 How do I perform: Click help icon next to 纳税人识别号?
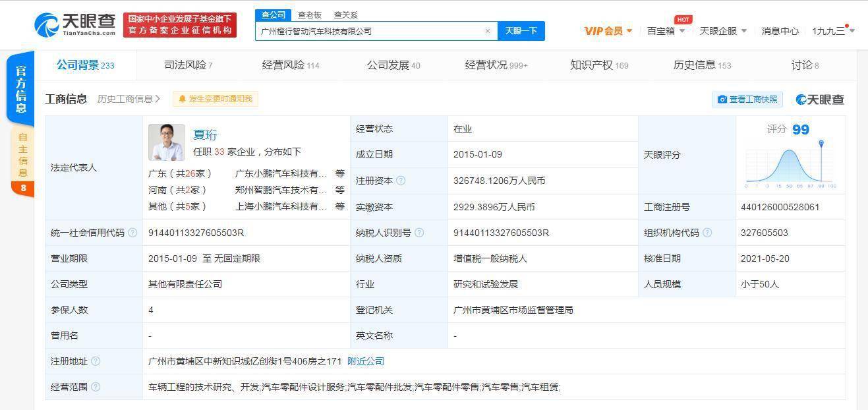419,233
